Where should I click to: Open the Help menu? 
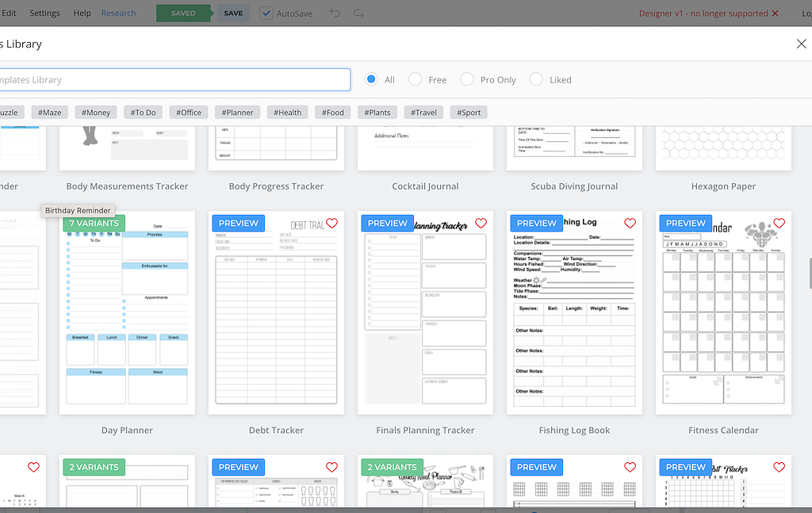click(x=82, y=13)
